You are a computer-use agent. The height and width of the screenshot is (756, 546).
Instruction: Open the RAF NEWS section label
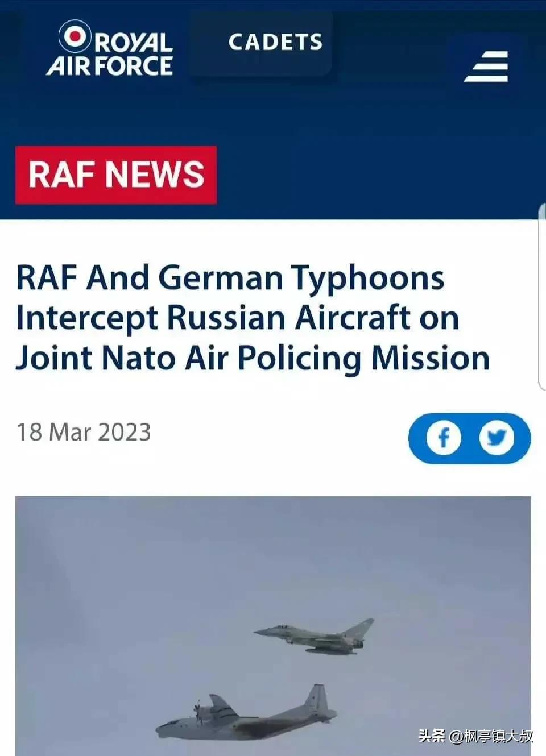[x=116, y=175]
